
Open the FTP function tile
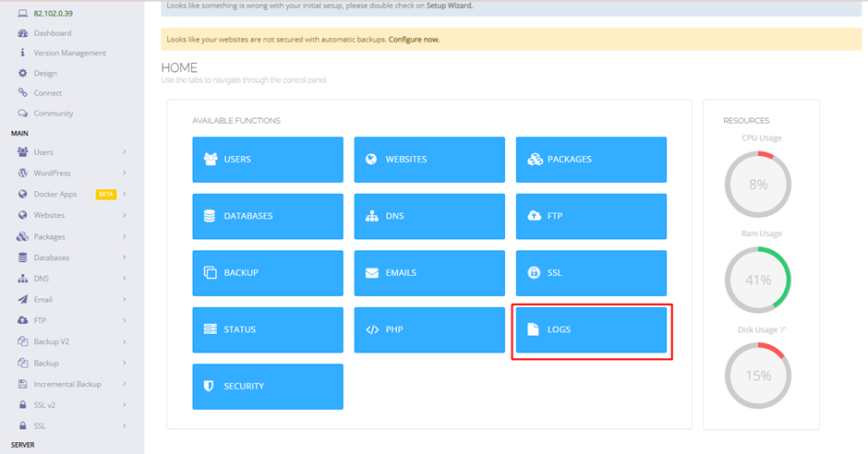tap(591, 216)
